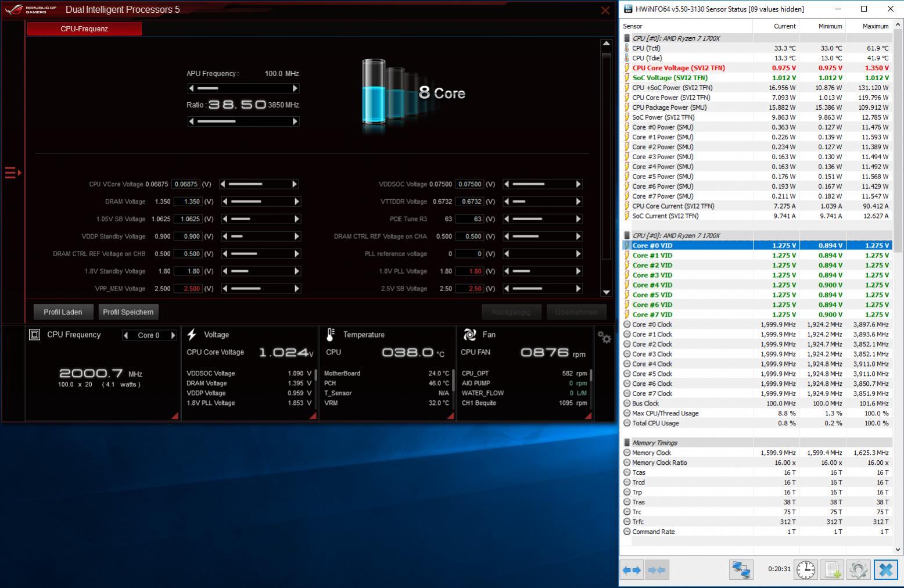Click HWiNFO network remote monitoring icon
The width and height of the screenshot is (904, 588).
[x=741, y=570]
